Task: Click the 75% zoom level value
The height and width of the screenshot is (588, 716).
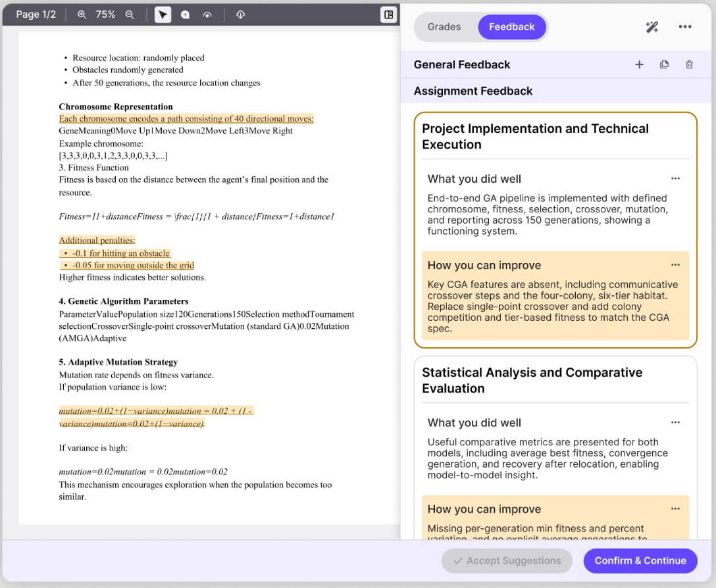Action: click(105, 14)
